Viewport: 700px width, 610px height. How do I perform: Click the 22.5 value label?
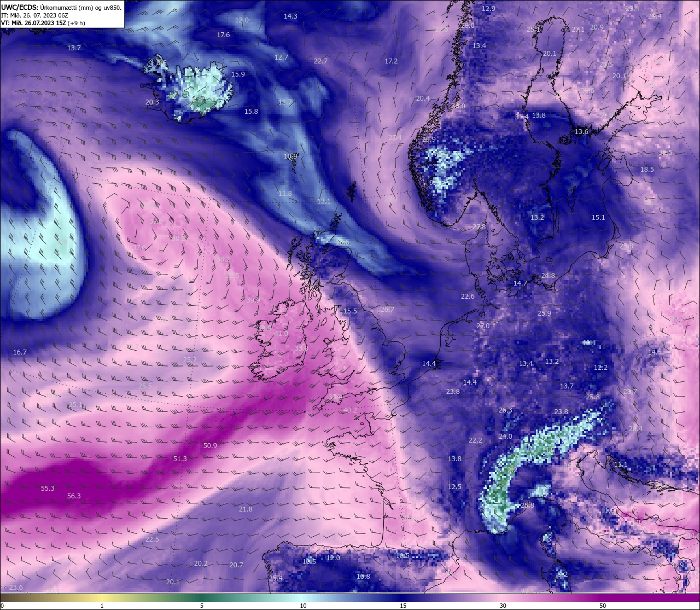point(152,539)
